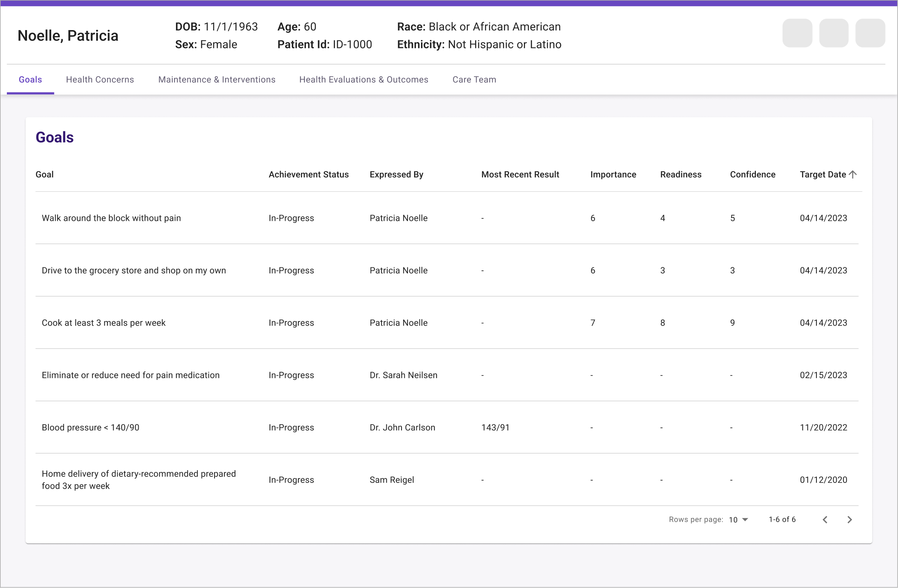Image resolution: width=898 pixels, height=588 pixels.
Task: Sort by the Achievement Status column header
Action: coord(309,174)
